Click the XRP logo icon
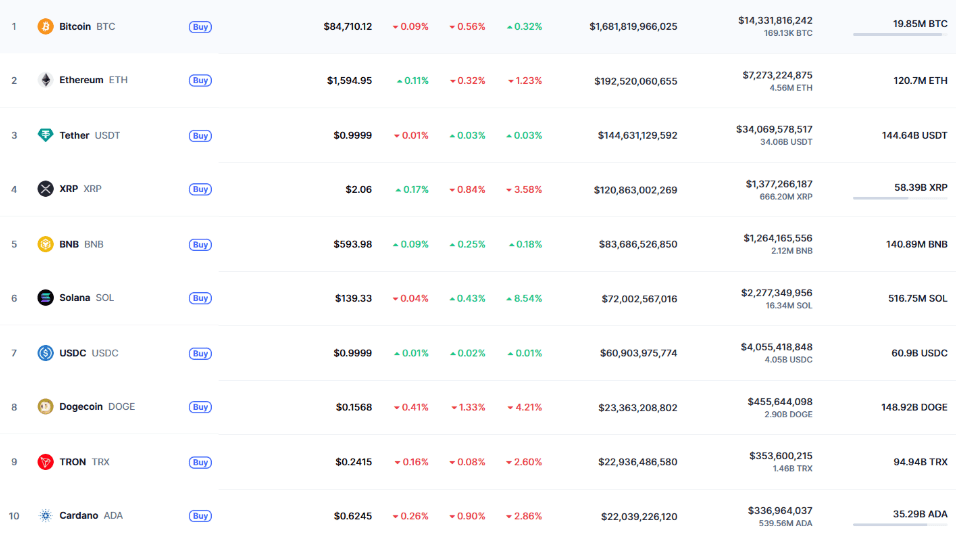 pyautogui.click(x=45, y=189)
